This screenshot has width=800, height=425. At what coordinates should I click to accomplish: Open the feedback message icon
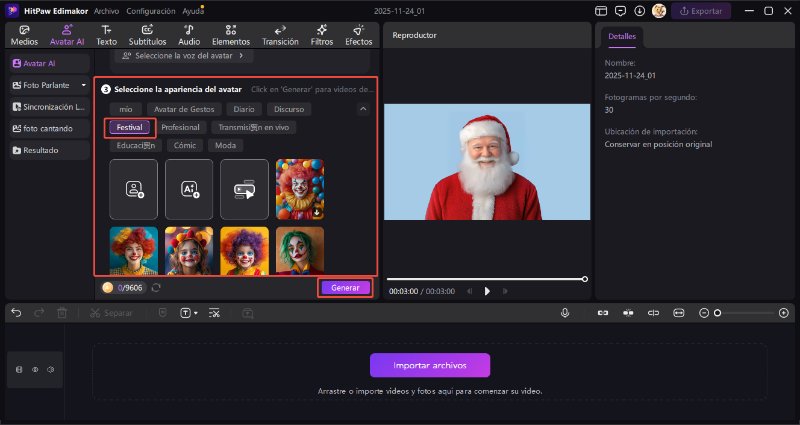click(x=620, y=11)
